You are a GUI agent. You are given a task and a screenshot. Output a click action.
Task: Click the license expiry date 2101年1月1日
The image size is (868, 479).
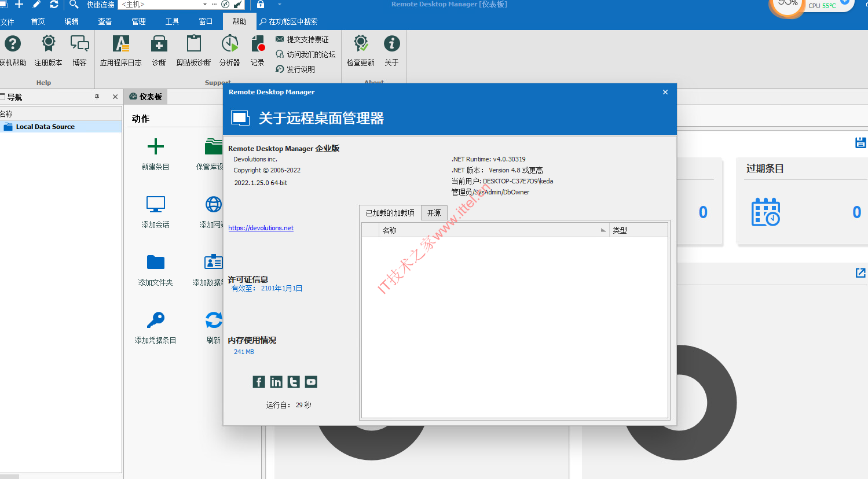click(x=281, y=288)
